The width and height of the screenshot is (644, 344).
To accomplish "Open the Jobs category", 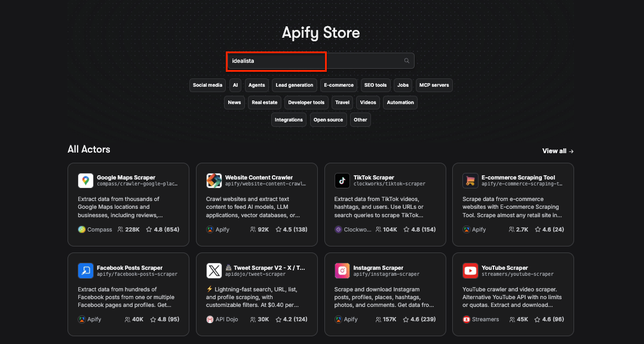I will pos(403,85).
